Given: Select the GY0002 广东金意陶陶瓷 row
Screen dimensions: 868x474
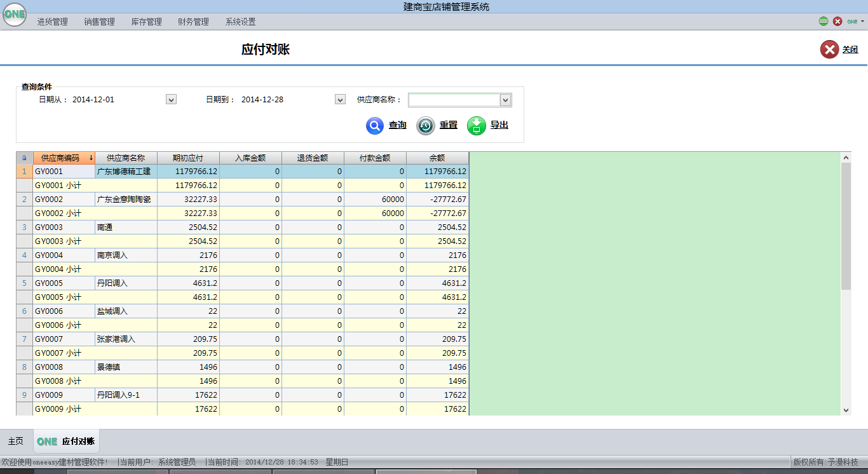Looking at the screenshot, I should click(x=124, y=200).
